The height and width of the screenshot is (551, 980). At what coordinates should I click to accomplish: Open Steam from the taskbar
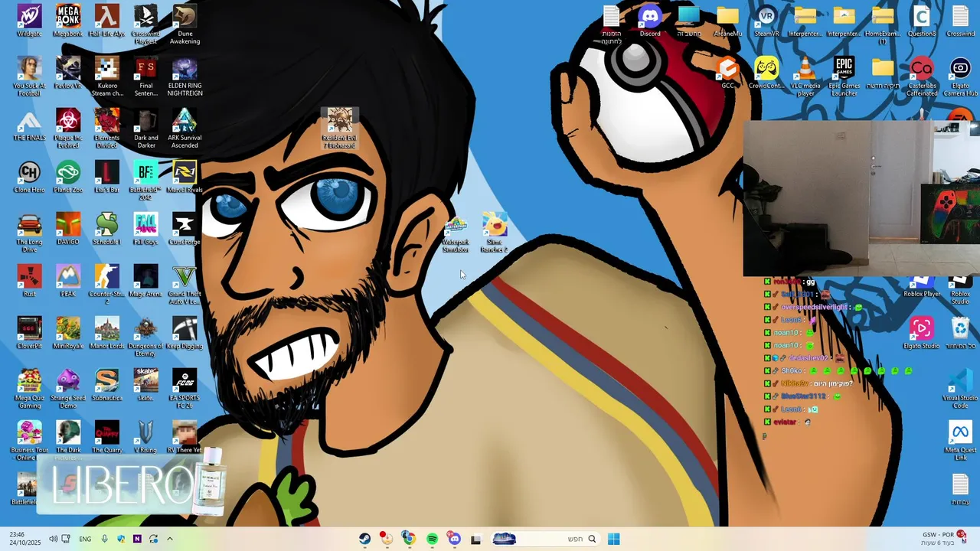[x=365, y=539]
